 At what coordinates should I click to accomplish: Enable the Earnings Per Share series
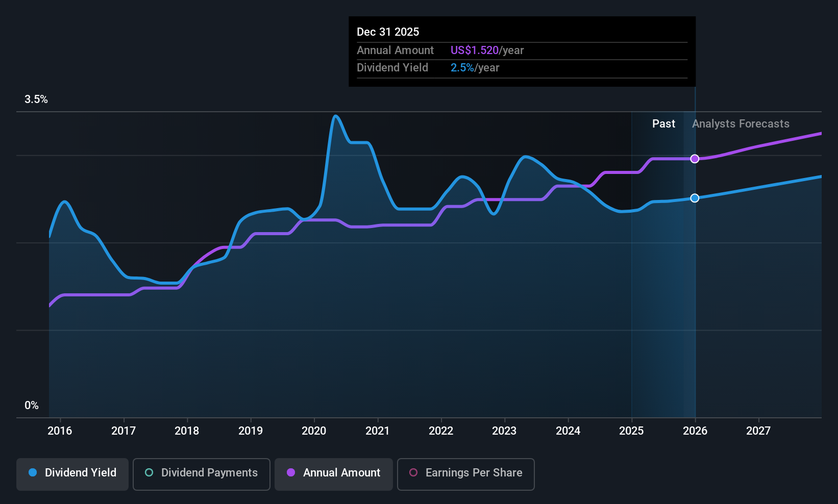(x=465, y=473)
